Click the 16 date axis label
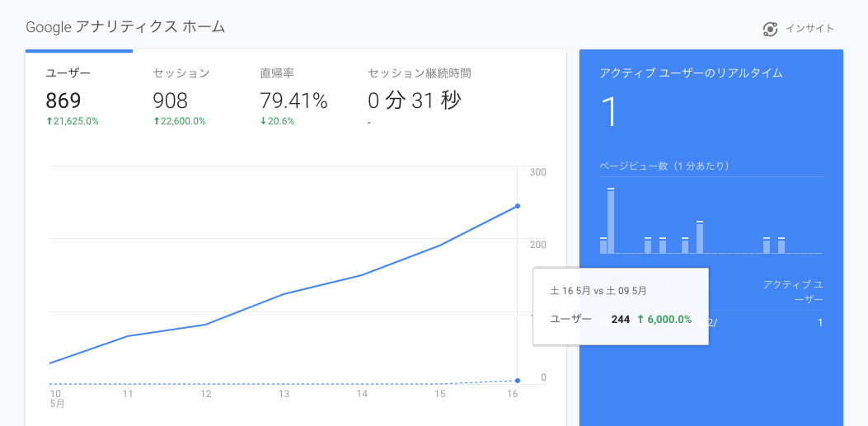The width and height of the screenshot is (868, 426). click(x=513, y=394)
